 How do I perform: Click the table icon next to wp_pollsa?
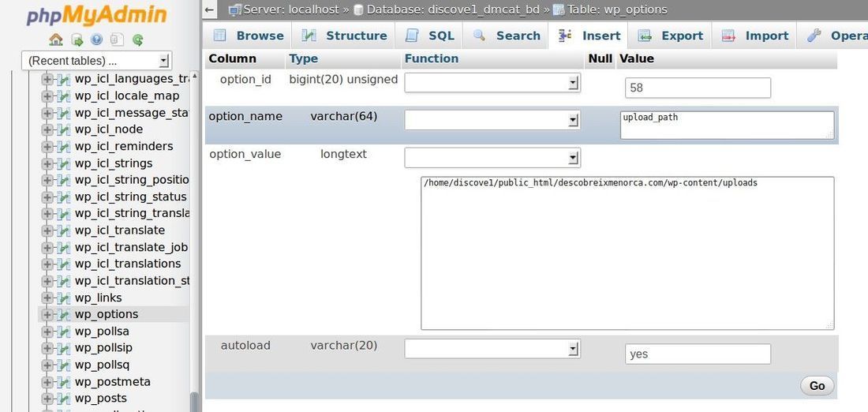point(64,331)
